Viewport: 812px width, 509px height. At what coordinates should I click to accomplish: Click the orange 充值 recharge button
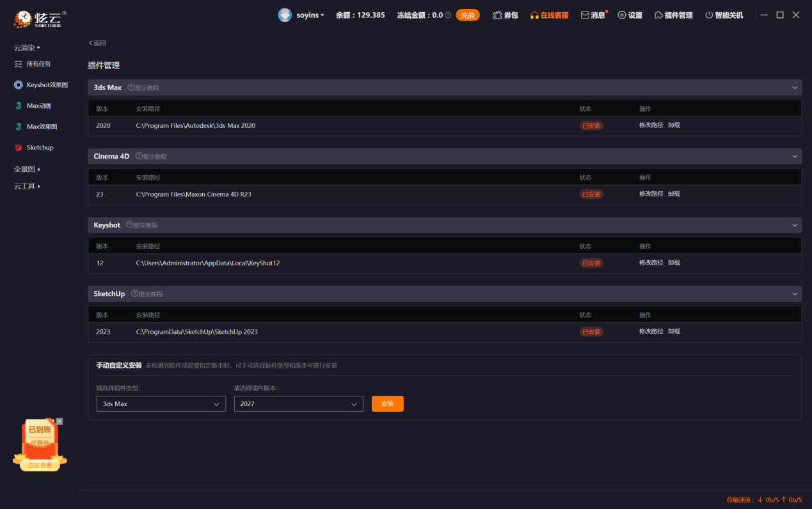tap(468, 15)
